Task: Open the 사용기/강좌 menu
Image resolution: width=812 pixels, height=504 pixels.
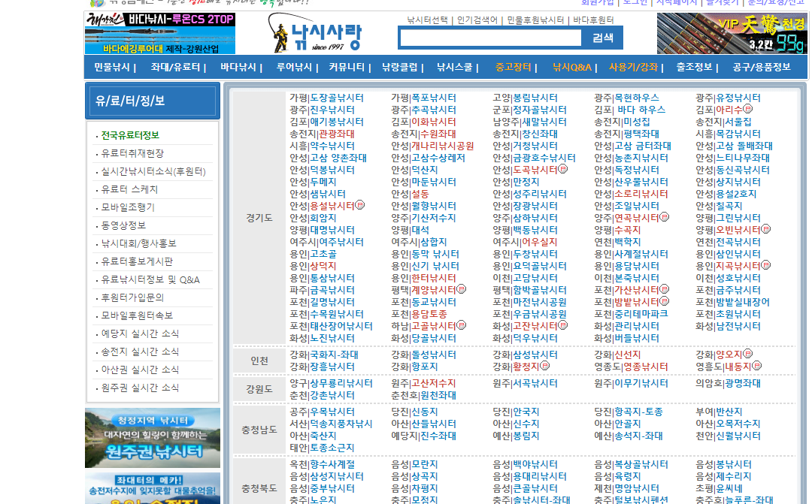Action: [633, 68]
